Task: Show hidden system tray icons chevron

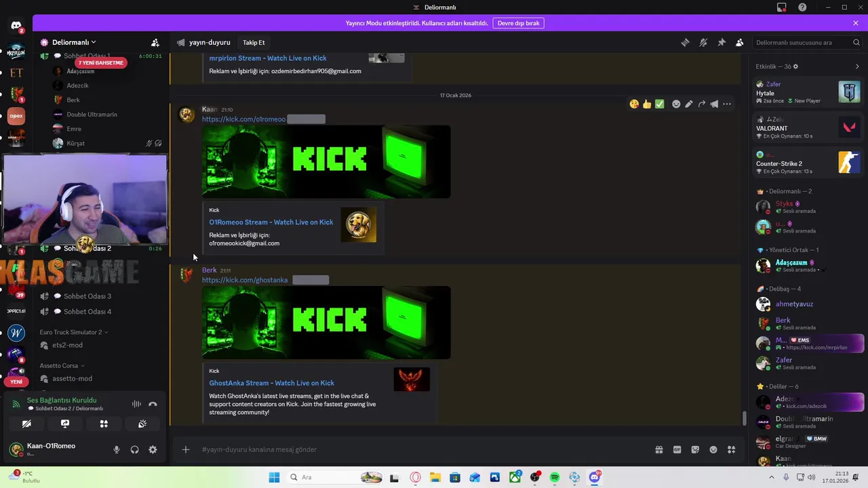Action: (x=772, y=477)
